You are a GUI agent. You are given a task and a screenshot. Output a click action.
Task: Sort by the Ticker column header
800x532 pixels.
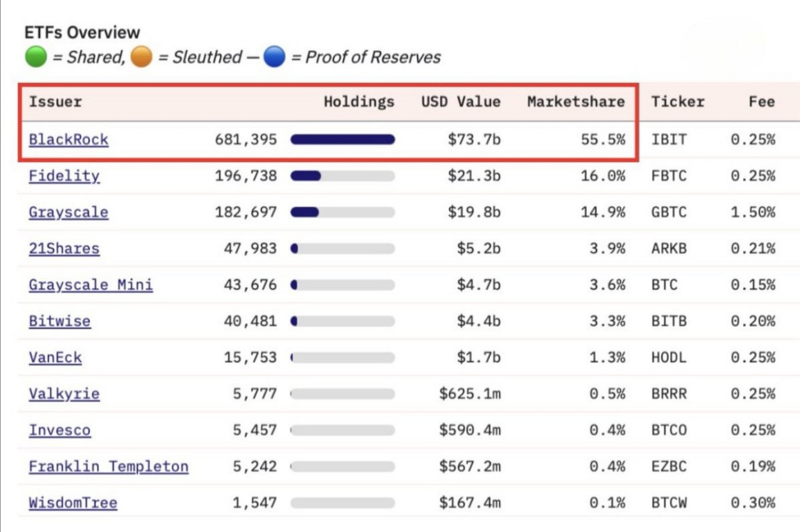coord(678,102)
